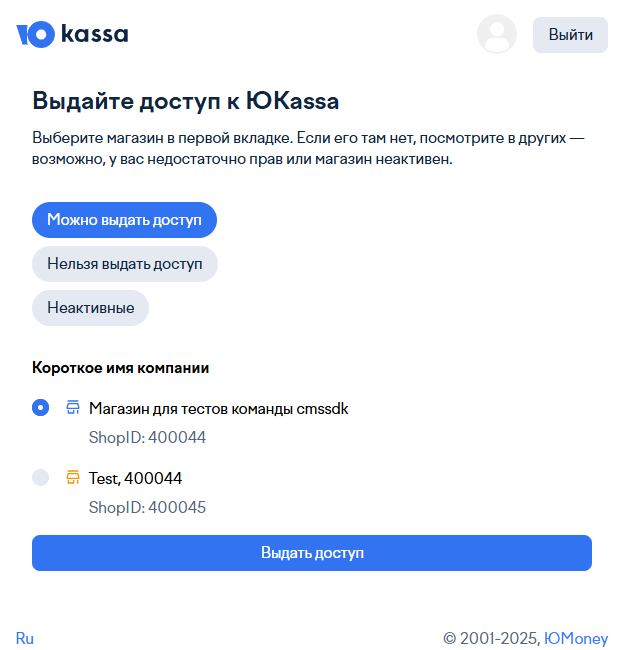Screen dimensions: 622x650
Task: Click the blue shop icon for cmssdk store
Action: [73, 408]
